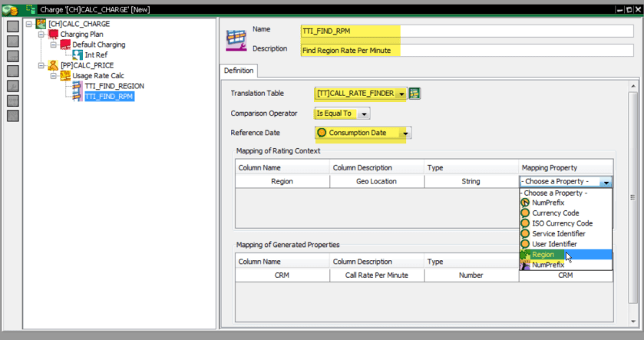Click the red Charging Plan node icon
644x340 pixels.
point(53,35)
